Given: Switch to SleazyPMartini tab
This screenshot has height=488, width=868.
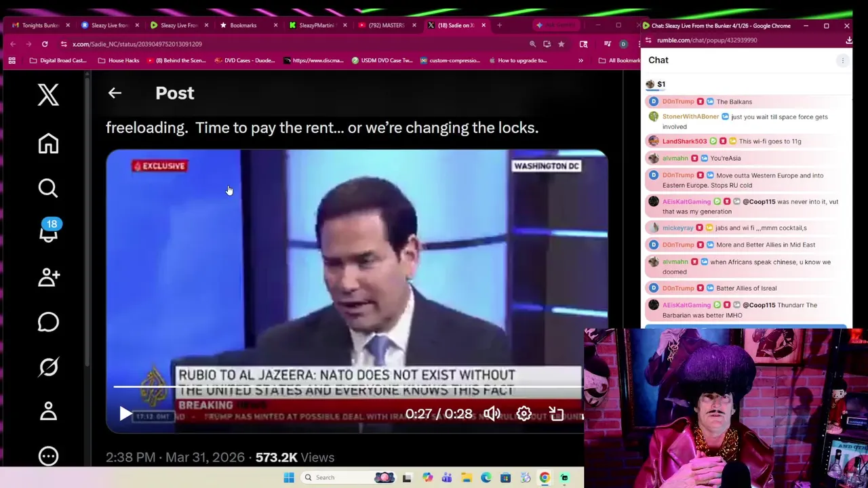Looking at the screenshot, I should (317, 25).
